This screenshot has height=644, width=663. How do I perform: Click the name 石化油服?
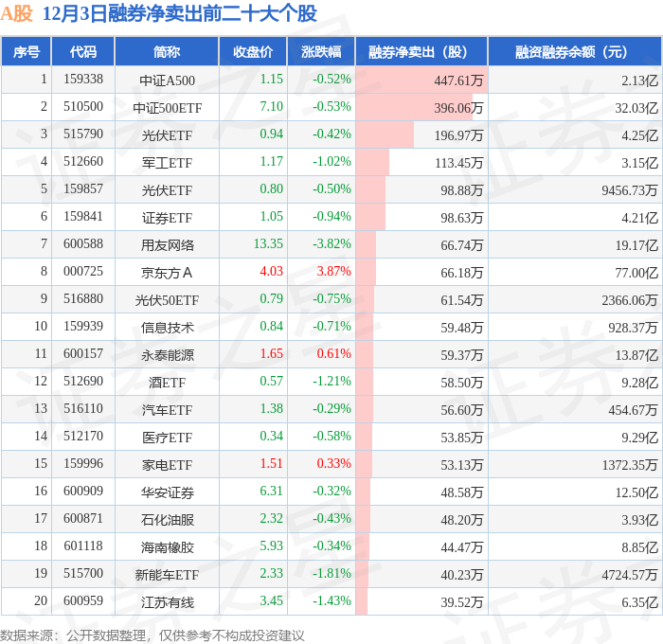click(x=167, y=520)
